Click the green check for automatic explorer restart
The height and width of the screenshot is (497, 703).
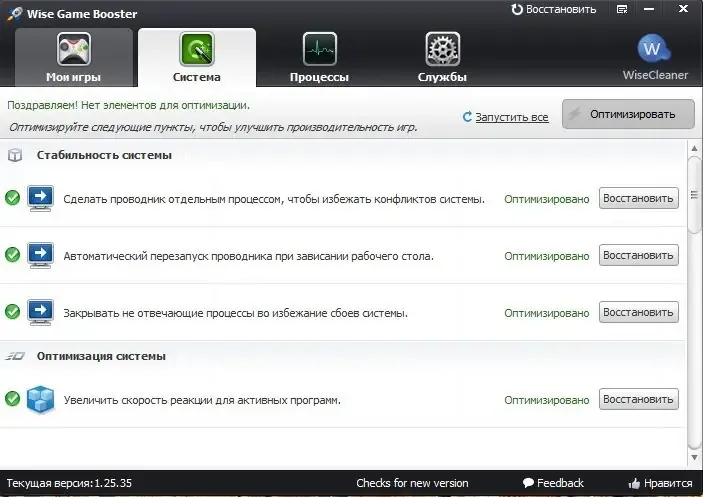[13, 255]
